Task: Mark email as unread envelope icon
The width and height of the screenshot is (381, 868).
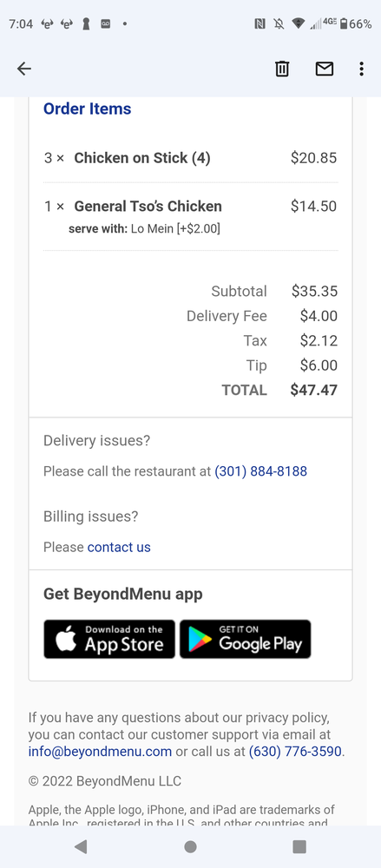Action: [x=325, y=69]
